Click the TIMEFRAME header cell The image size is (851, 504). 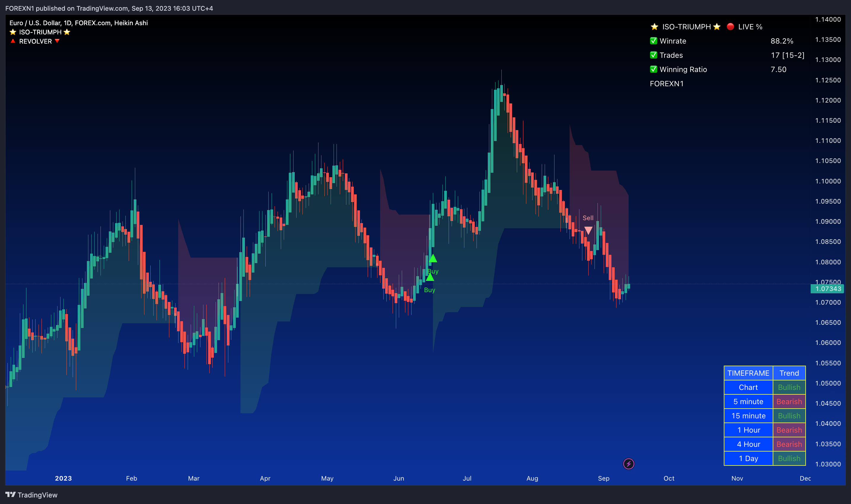[x=748, y=373]
